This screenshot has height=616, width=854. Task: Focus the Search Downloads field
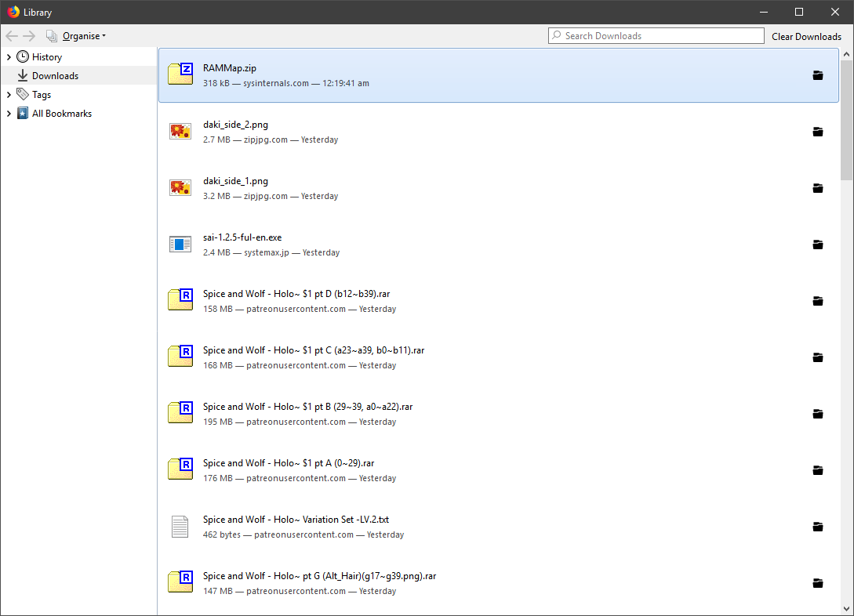pos(656,36)
